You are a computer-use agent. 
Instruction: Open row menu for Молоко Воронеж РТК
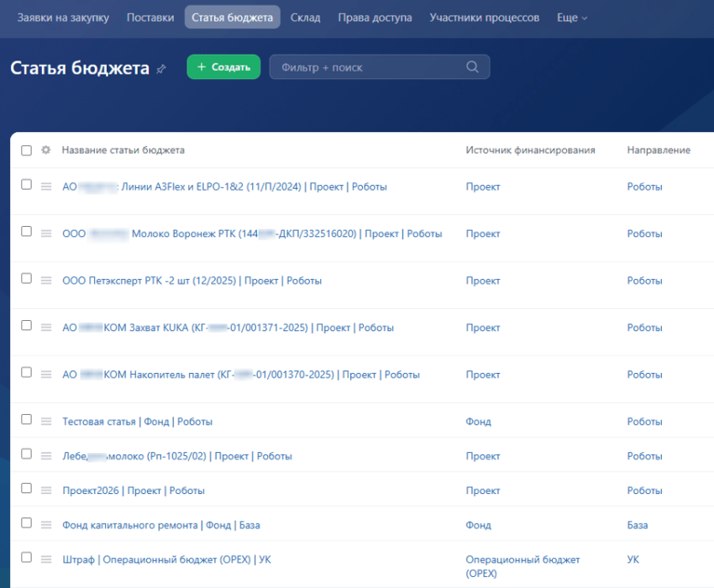(46, 234)
